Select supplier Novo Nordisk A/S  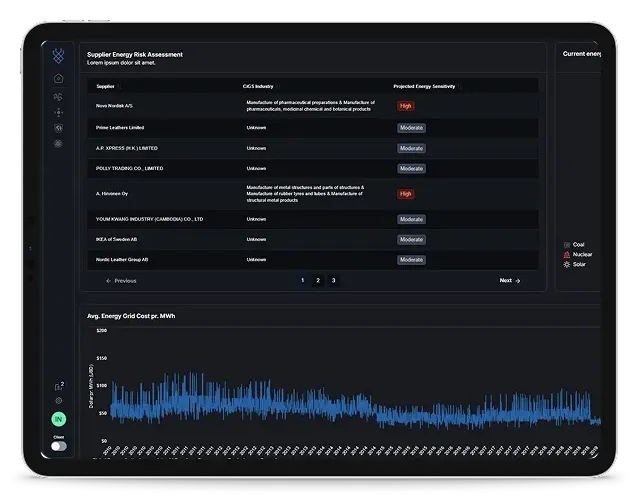point(114,106)
